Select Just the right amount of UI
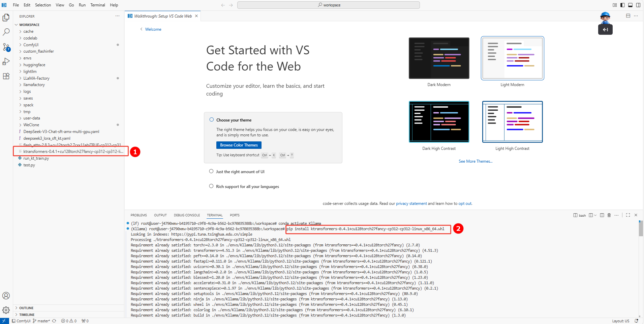 coord(240,172)
